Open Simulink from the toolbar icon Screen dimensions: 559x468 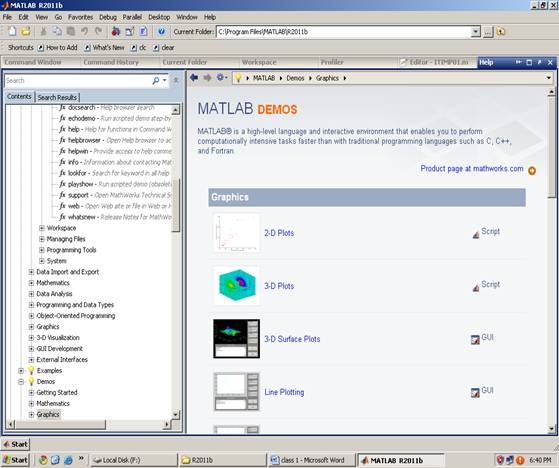coord(116,31)
